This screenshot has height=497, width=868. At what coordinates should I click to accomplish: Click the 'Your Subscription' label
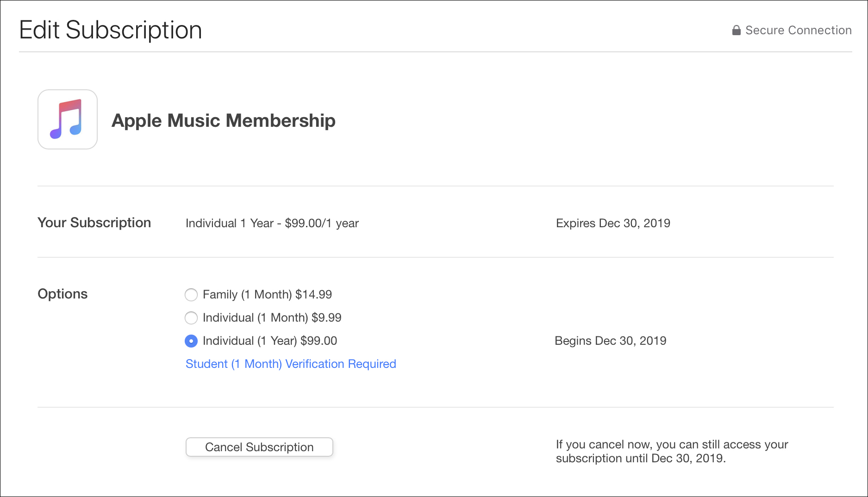[94, 223]
